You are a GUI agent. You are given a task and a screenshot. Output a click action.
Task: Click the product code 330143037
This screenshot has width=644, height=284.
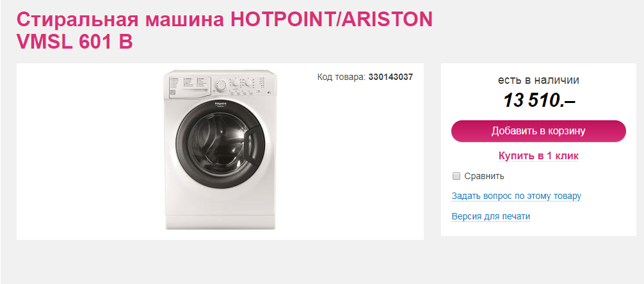click(x=390, y=77)
